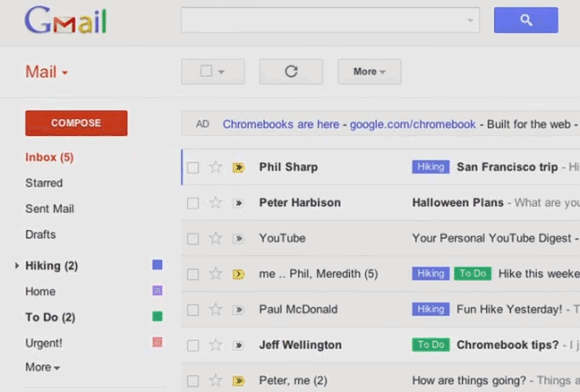Viewport: 580px width, 392px height.
Task: Click the Gmail logo
Action: click(65, 20)
